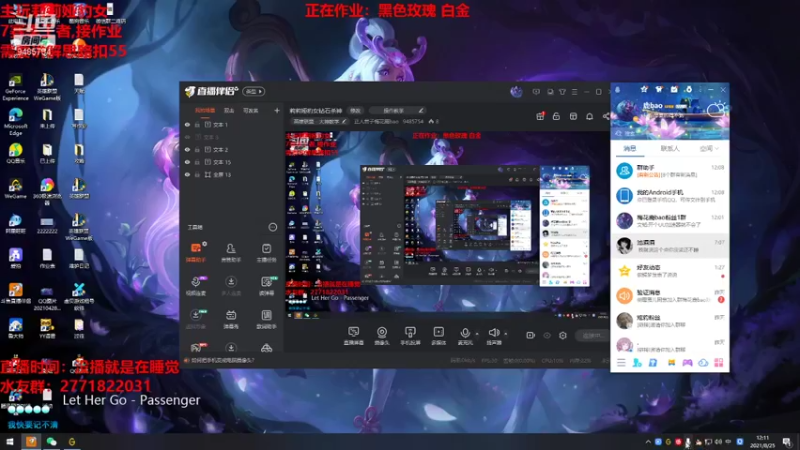Open QQ main menu hamburger icon
Viewport: 800px width, 450px height.
point(621,363)
